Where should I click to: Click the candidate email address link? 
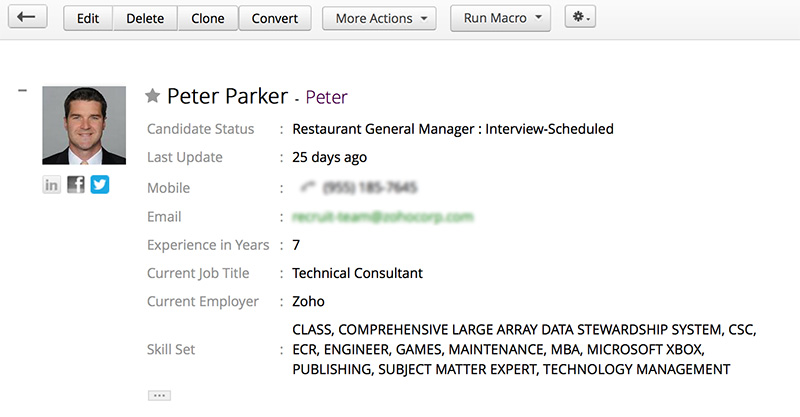(382, 216)
